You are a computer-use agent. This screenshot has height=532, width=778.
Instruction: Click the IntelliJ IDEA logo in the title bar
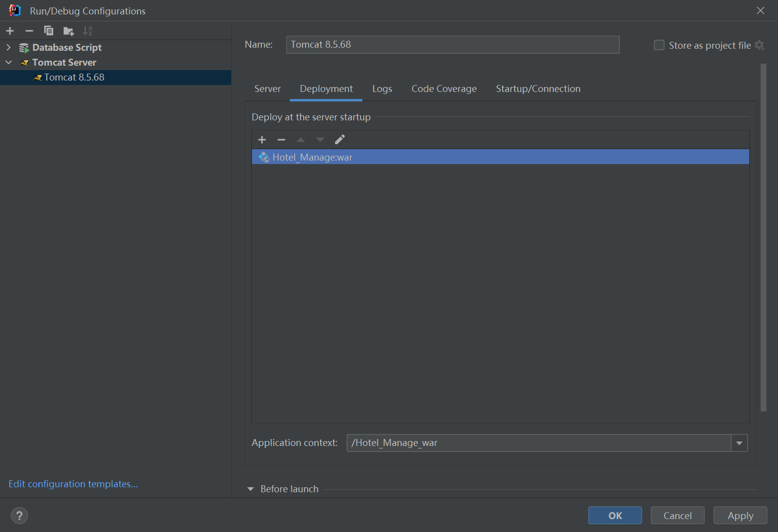(x=15, y=10)
